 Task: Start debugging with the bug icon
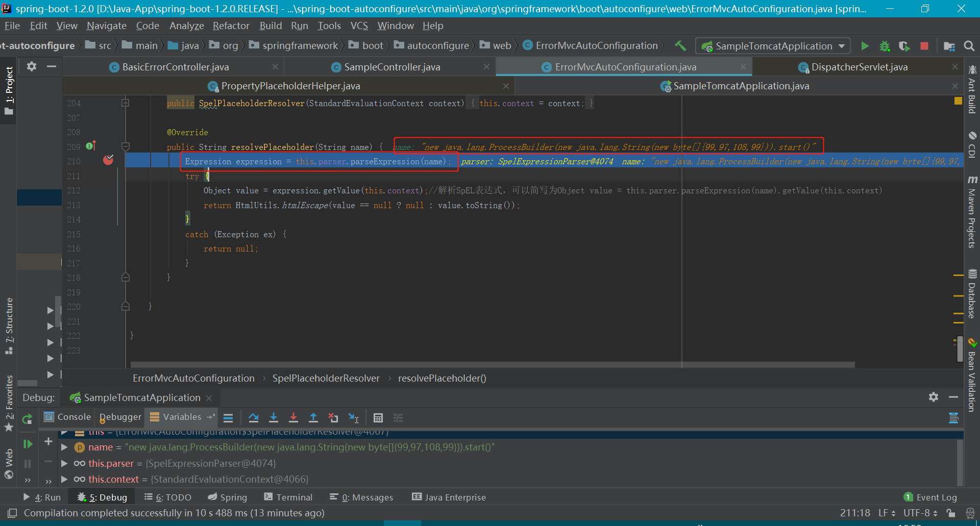tap(885, 46)
